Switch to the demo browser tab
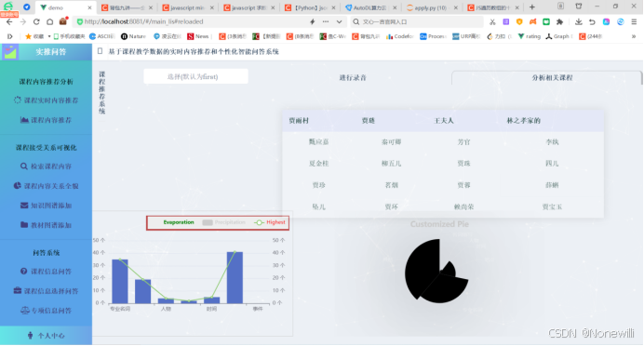The image size is (644, 346). coord(65,7)
